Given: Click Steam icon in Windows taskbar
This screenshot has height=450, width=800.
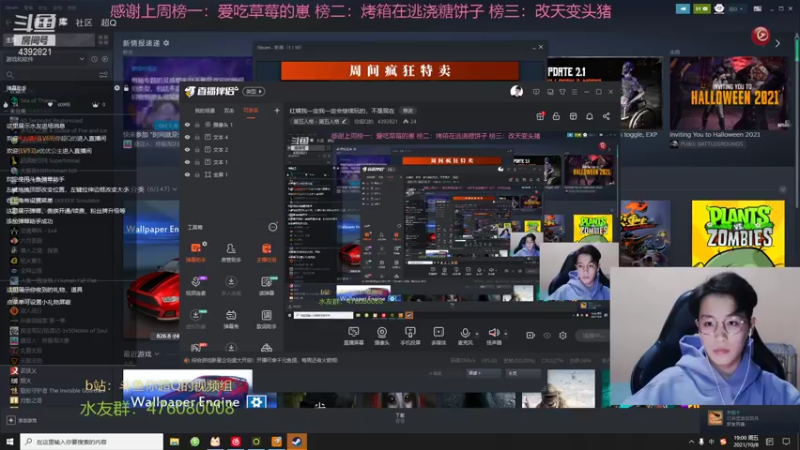Looking at the screenshot, I should (296, 441).
